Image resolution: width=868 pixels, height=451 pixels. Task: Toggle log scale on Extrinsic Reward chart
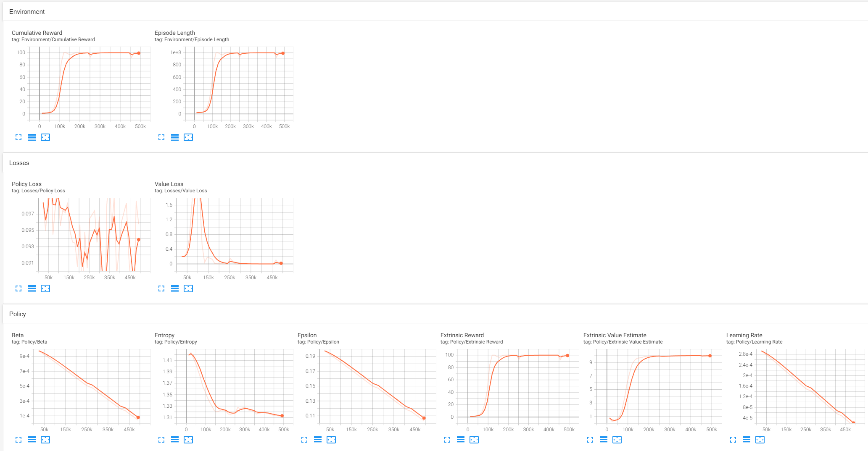point(461,440)
